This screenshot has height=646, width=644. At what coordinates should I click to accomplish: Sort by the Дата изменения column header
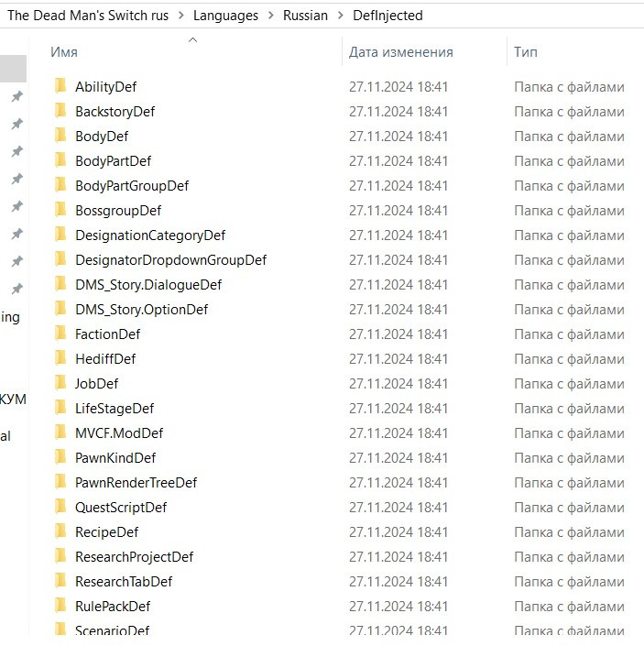click(x=400, y=52)
